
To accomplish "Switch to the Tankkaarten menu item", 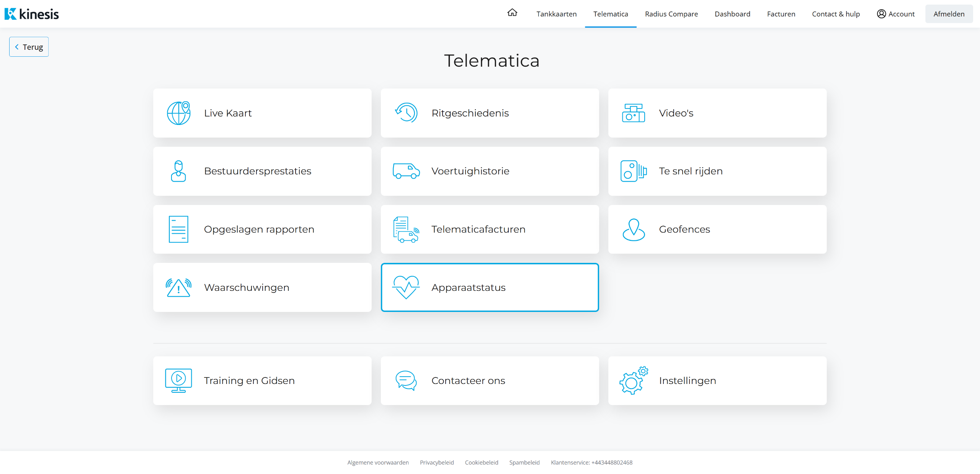I will tap(556, 14).
